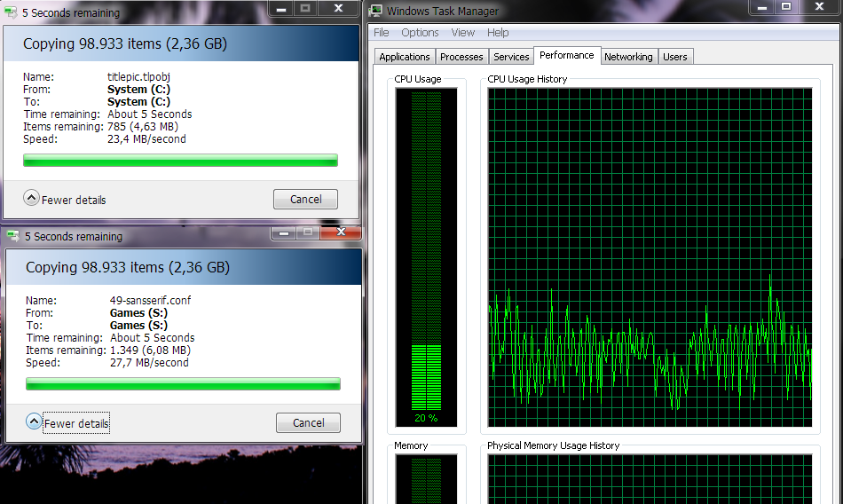Click the copy icon in upper copy dialog title bar
Viewport: 843px width, 504px height.
tap(11, 12)
